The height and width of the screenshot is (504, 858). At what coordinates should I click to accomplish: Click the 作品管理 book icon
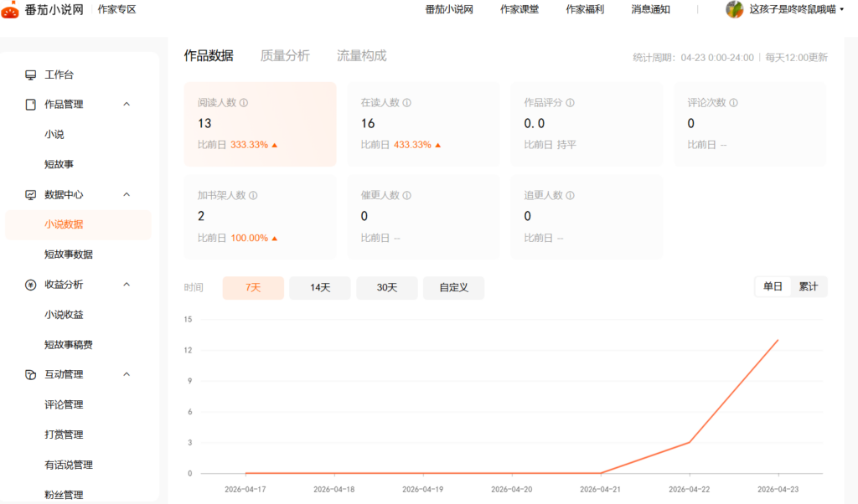[31, 105]
